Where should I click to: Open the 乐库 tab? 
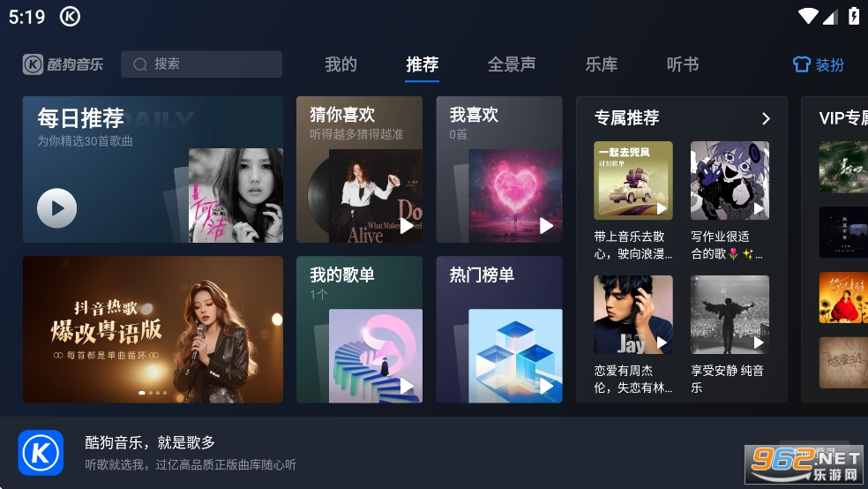click(602, 64)
